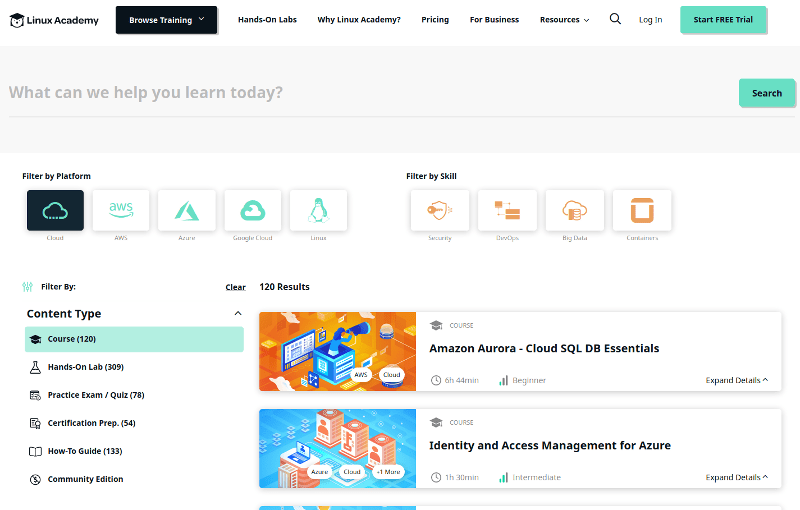Click the green Search button
The height and width of the screenshot is (510, 800).
click(x=767, y=93)
